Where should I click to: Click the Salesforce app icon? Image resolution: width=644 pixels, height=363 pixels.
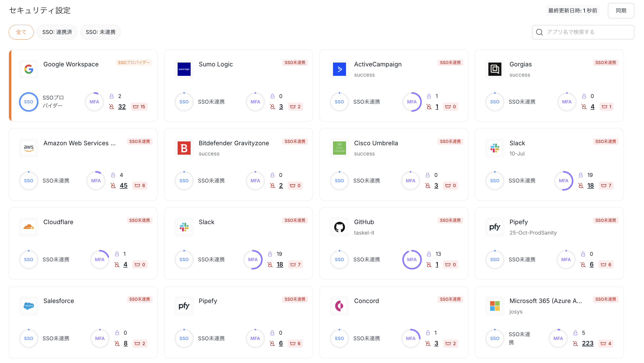[29, 306]
